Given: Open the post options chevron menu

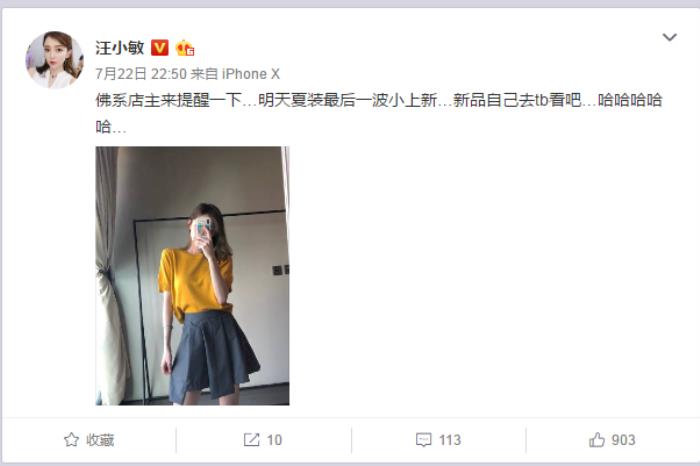Looking at the screenshot, I should [x=669, y=37].
